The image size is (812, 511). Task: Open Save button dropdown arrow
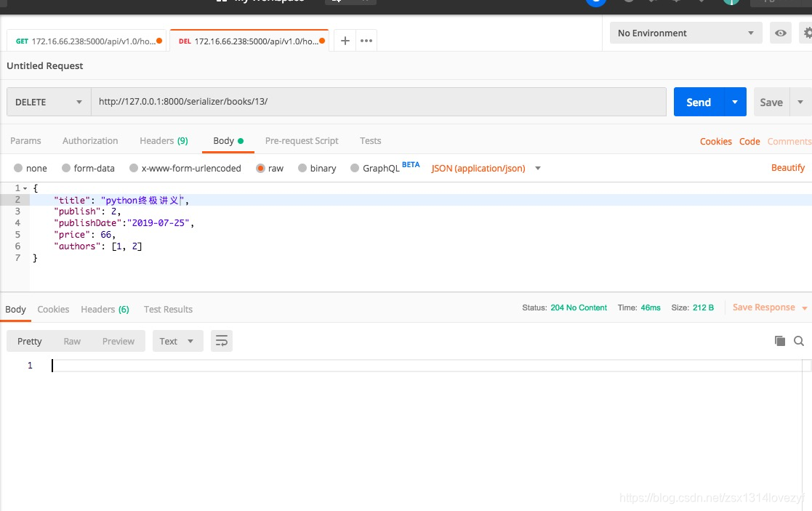(x=800, y=102)
